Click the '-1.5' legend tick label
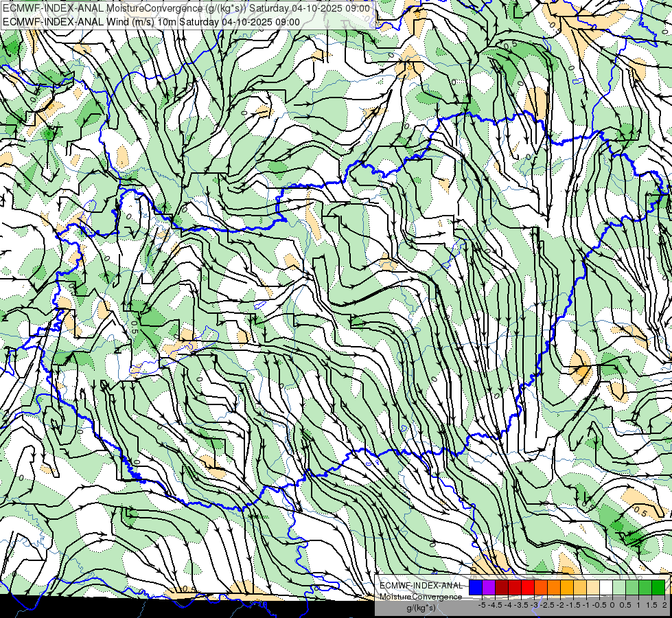 (573, 605)
